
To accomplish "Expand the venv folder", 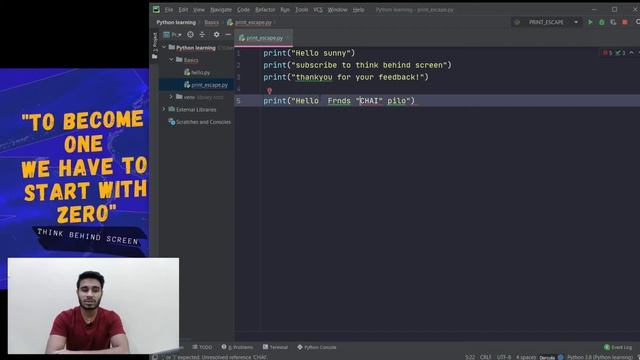I will click(172, 97).
